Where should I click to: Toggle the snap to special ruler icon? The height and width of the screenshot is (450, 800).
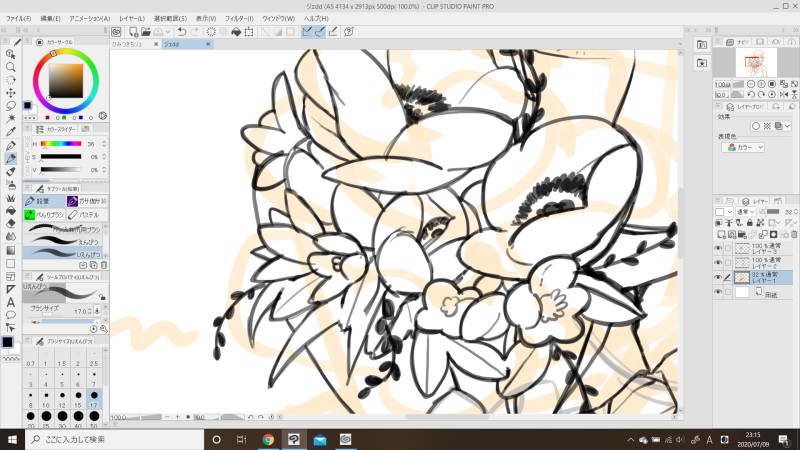(x=320, y=32)
